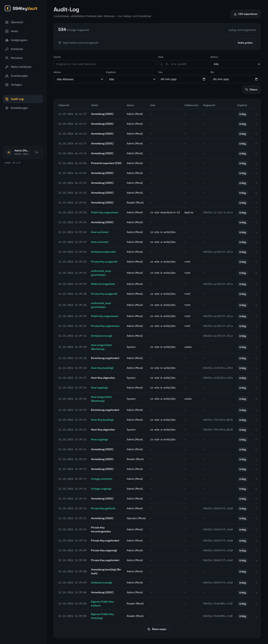The width and height of the screenshot is (268, 644).
Task: Expand the Private Key gelöscht row
Action: point(256,509)
